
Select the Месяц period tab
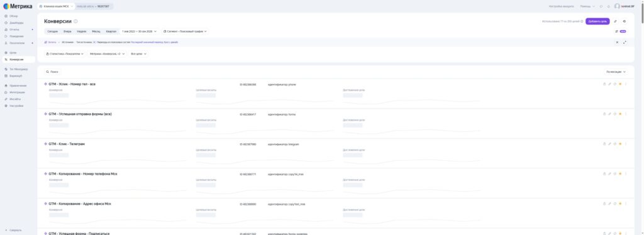click(96, 31)
